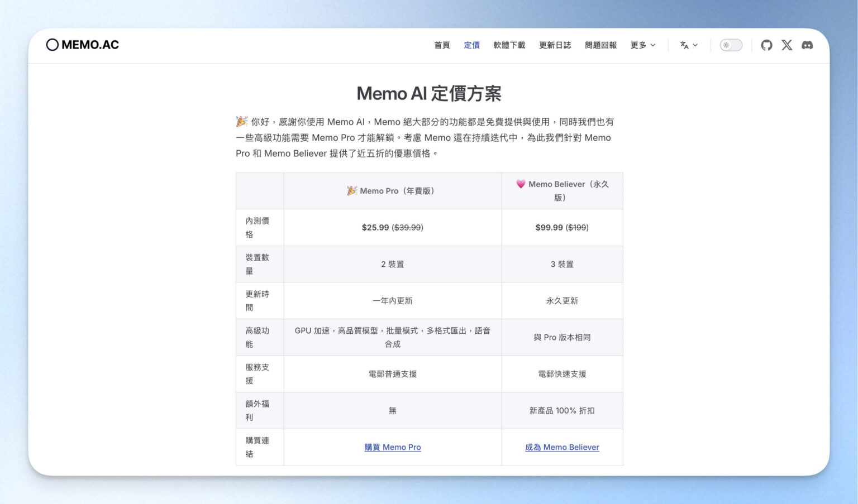Click the active 定價 tab
The height and width of the screenshot is (504, 858).
pyautogui.click(x=471, y=45)
